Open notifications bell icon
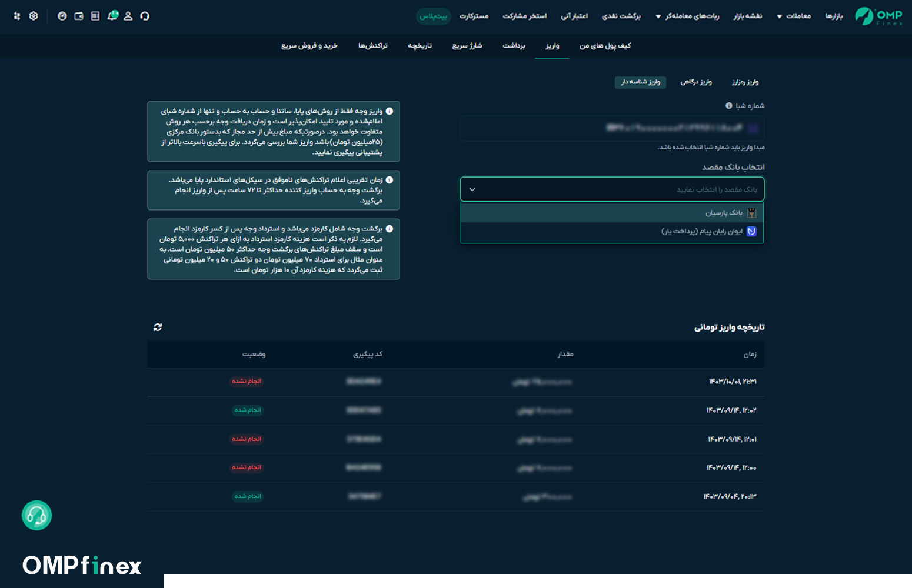912x588 pixels. tap(112, 16)
